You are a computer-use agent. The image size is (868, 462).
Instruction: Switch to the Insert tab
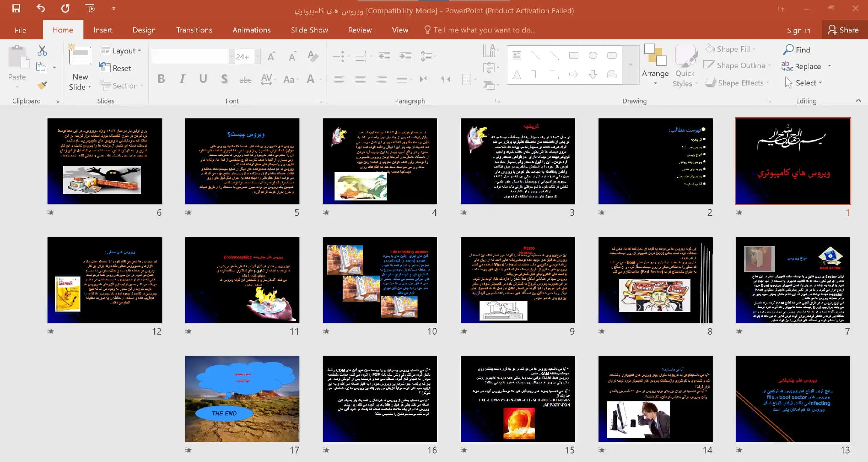coord(103,30)
